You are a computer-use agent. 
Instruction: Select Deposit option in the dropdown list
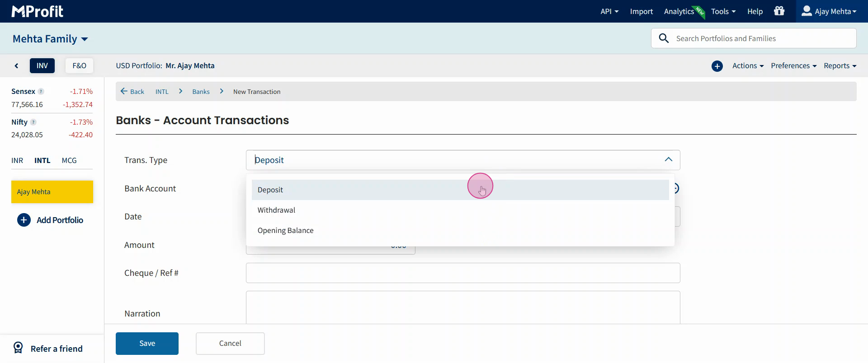coord(460,190)
